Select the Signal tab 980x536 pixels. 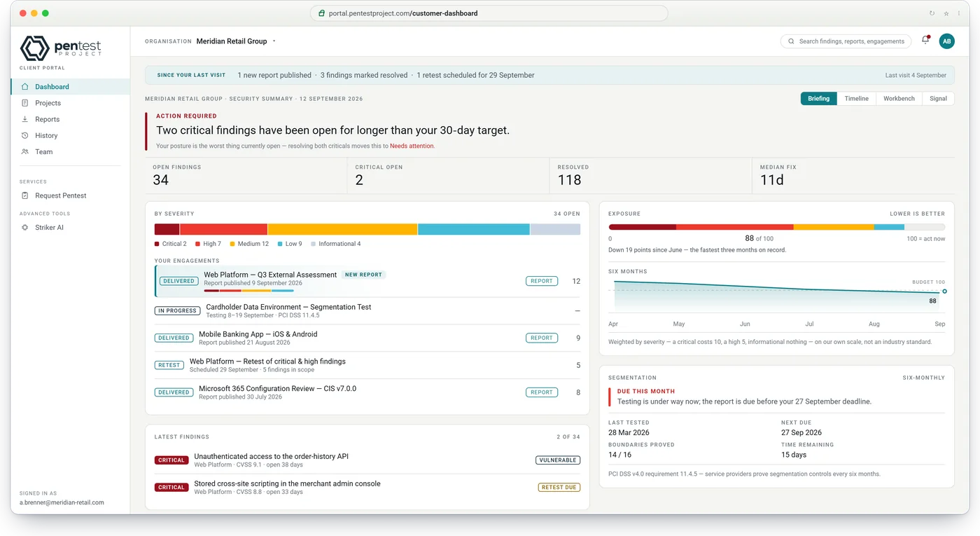pyautogui.click(x=938, y=99)
